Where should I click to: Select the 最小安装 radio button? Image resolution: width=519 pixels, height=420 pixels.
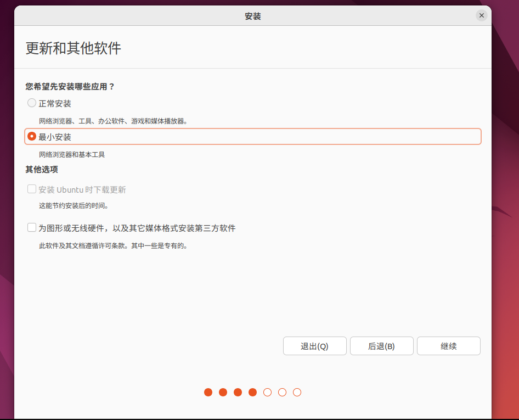(x=32, y=137)
